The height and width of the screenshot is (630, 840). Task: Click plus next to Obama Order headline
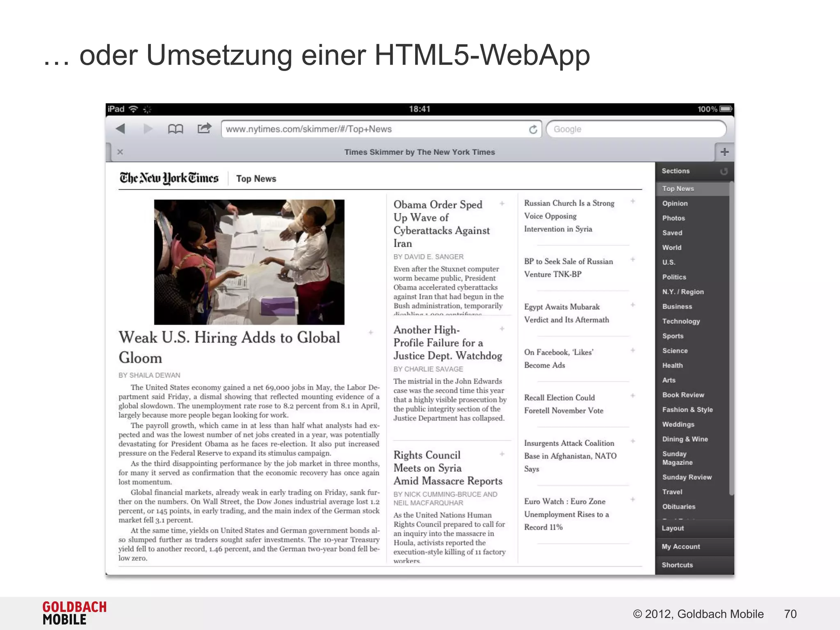(x=502, y=204)
